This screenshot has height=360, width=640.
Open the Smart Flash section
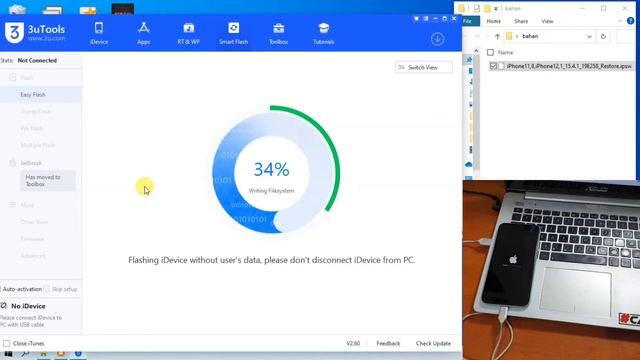(233, 33)
